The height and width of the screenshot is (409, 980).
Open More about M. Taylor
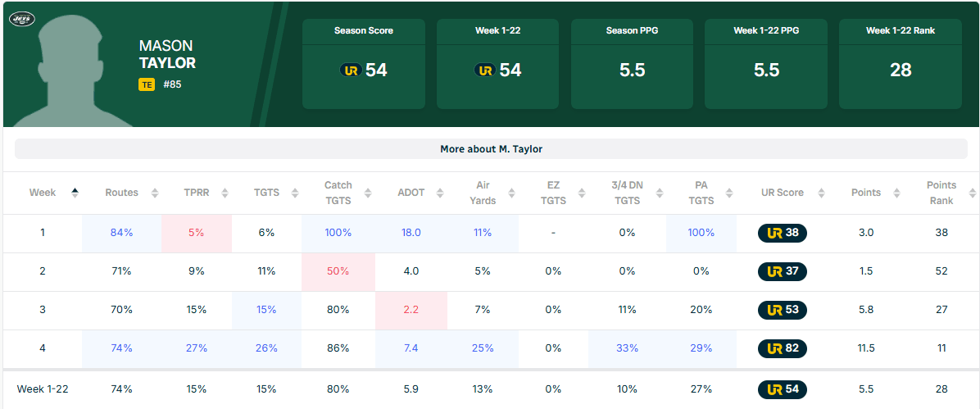click(491, 149)
